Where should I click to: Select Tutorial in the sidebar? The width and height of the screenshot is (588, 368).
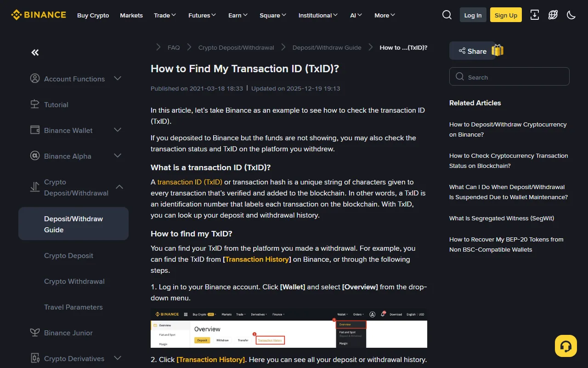56,104
